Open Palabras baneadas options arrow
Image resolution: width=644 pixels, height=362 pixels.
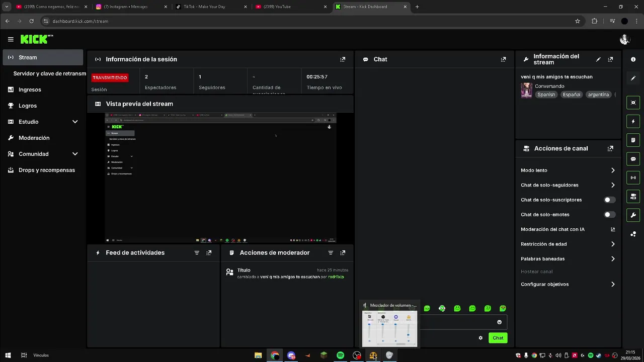tap(613, 259)
